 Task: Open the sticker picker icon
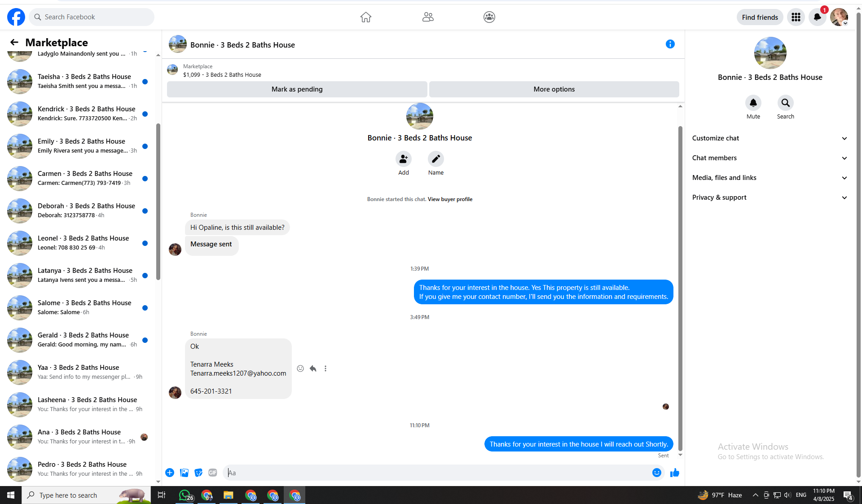(198, 473)
